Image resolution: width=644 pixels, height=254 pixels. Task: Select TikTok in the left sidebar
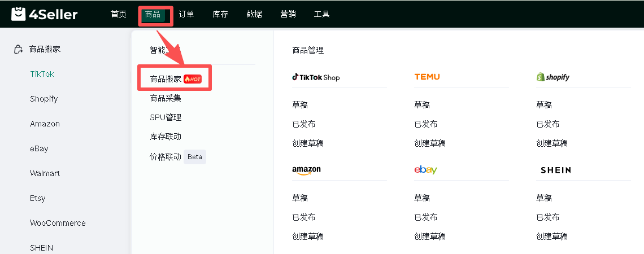pos(42,75)
